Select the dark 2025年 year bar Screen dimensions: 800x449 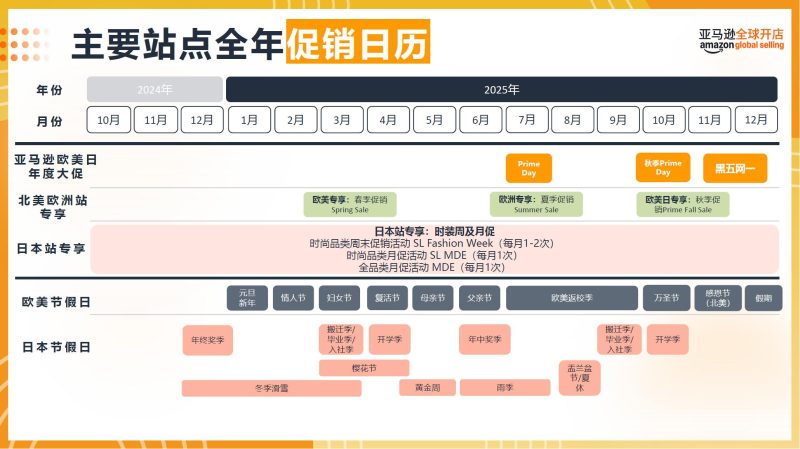[501, 89]
